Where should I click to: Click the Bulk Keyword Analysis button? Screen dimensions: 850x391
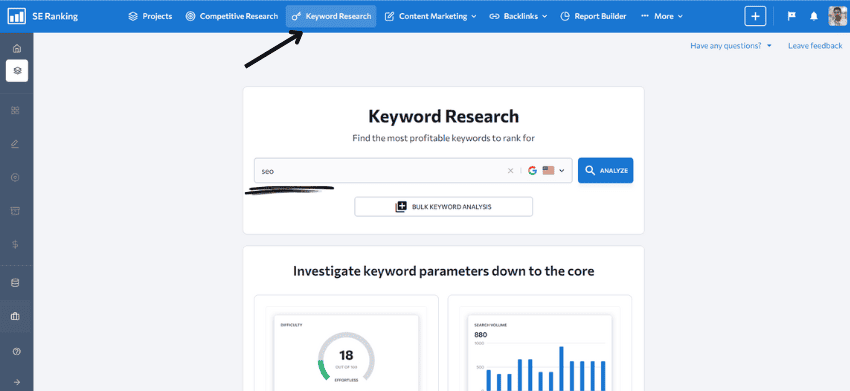(x=443, y=207)
